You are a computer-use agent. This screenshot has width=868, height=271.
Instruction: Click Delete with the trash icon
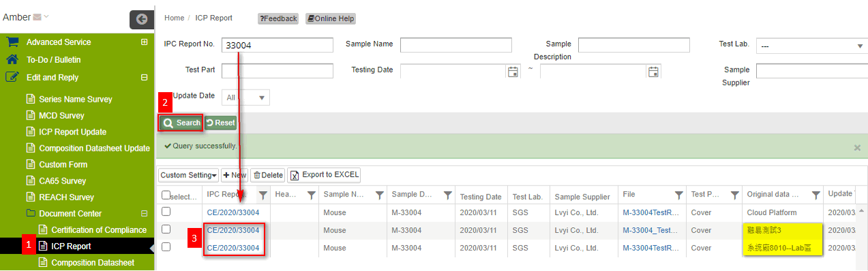click(268, 175)
